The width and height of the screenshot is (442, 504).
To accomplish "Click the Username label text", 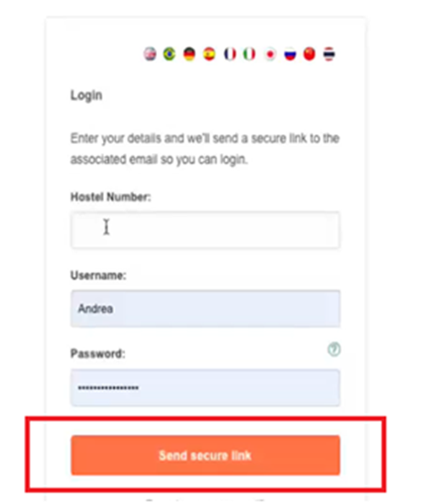I will pos(98,275).
